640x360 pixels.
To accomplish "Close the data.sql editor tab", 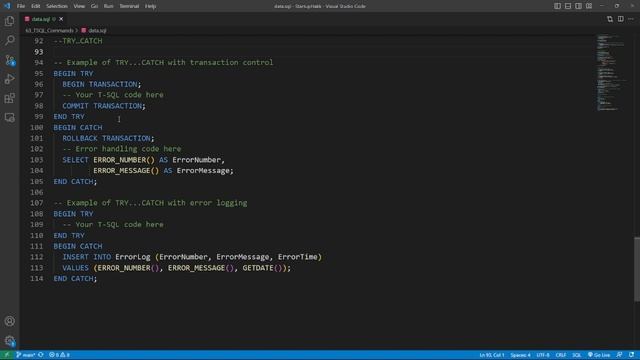I will pos(61,19).
